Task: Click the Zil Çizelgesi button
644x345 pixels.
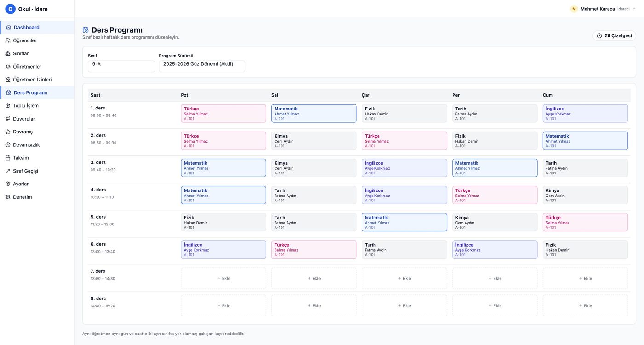Action: 614,36
